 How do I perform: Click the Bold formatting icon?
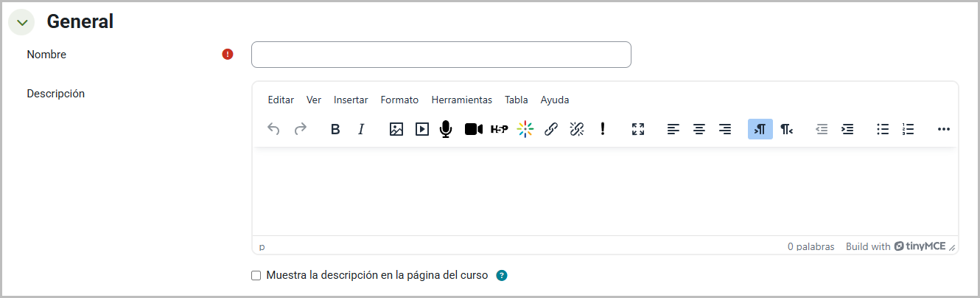pos(335,130)
